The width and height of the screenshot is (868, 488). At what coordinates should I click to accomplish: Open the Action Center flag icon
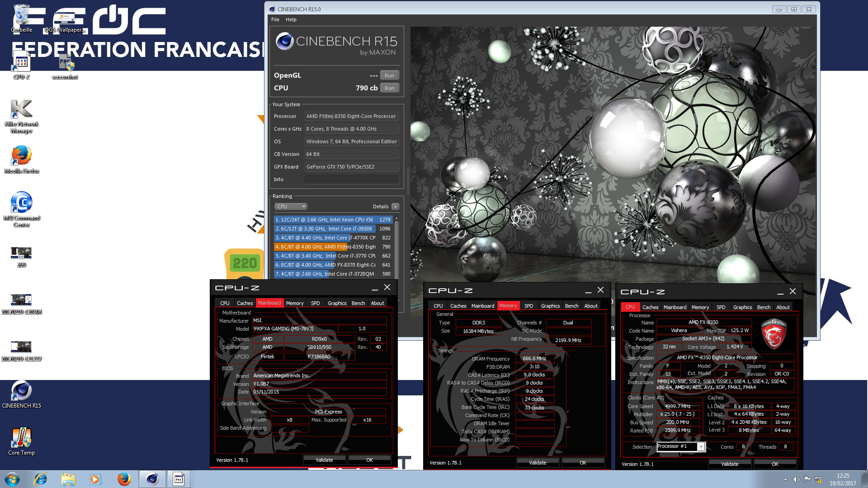(x=807, y=479)
